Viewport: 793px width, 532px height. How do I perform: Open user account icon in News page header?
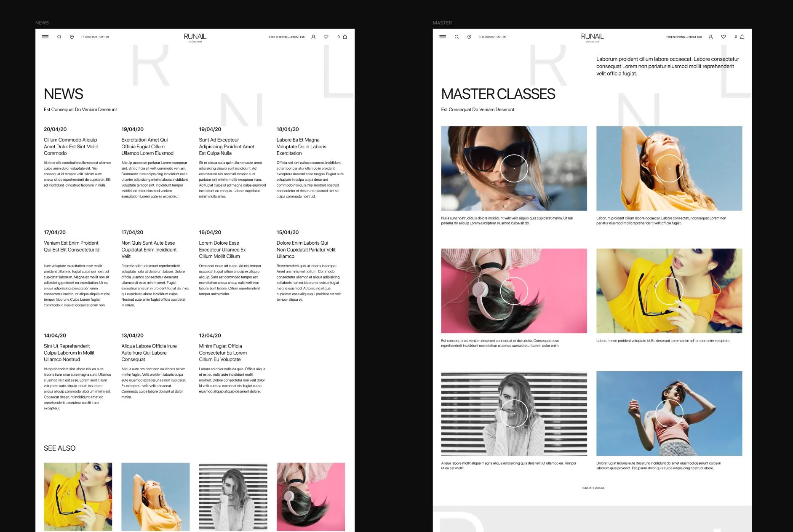click(313, 37)
